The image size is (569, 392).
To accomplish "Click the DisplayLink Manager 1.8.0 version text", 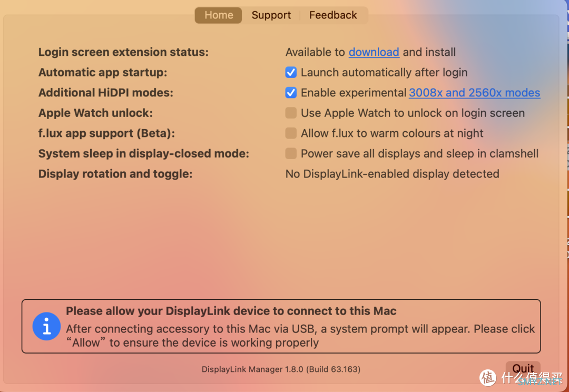I will 281,369.
